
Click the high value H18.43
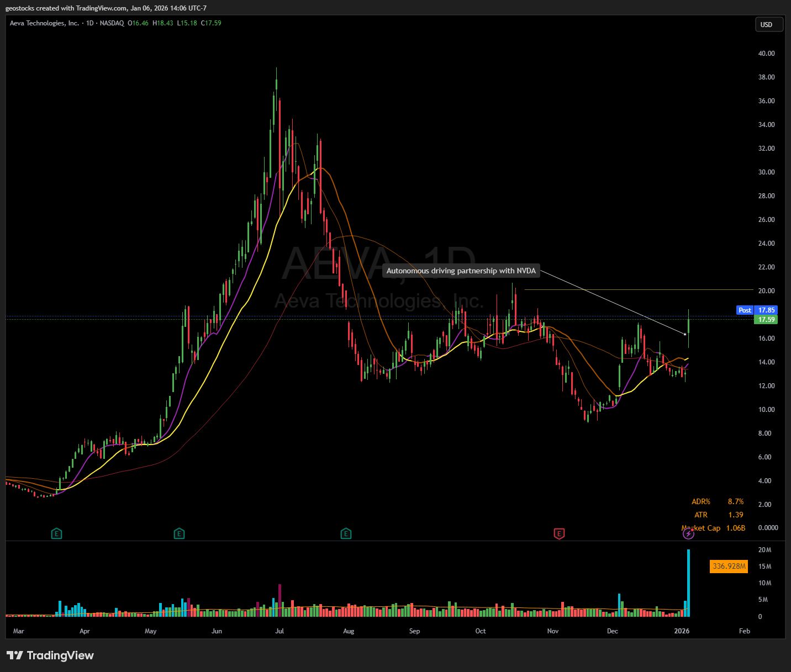(163, 23)
